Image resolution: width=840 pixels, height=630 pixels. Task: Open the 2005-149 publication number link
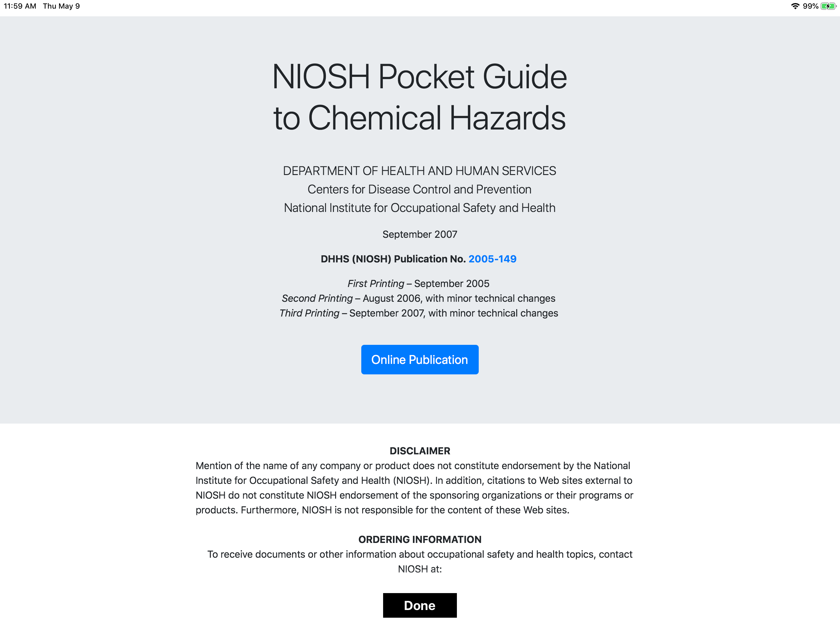pos(493,259)
